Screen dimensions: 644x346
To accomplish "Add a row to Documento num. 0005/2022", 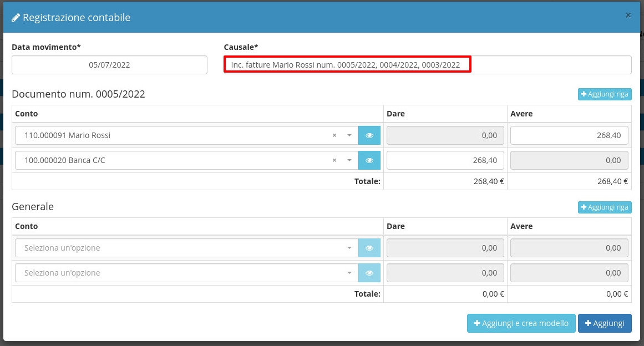I will point(605,94).
